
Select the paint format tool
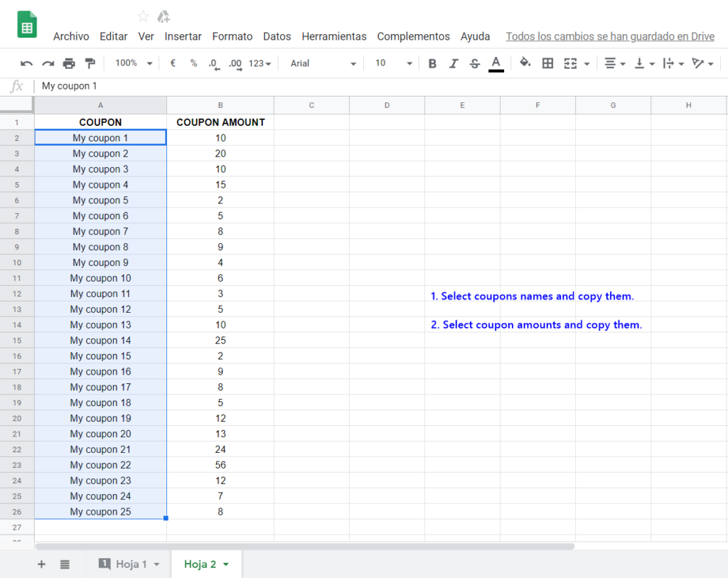90,63
